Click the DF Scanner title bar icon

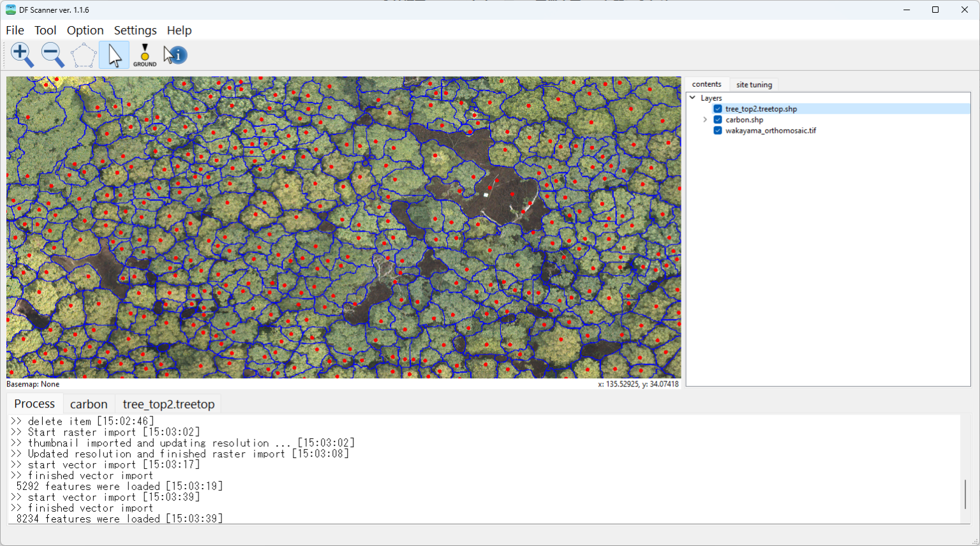coord(10,10)
